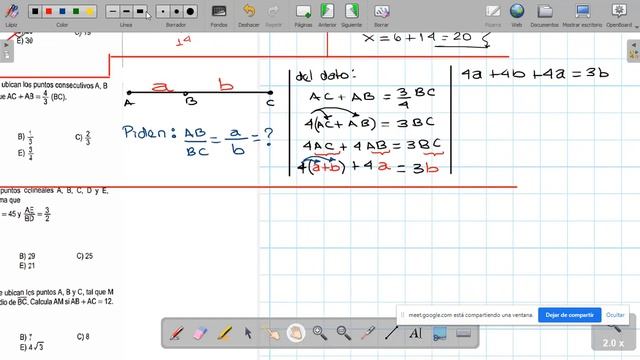Select the laser pointer tool
The width and height of the screenshot is (640, 360).
pos(368,333)
